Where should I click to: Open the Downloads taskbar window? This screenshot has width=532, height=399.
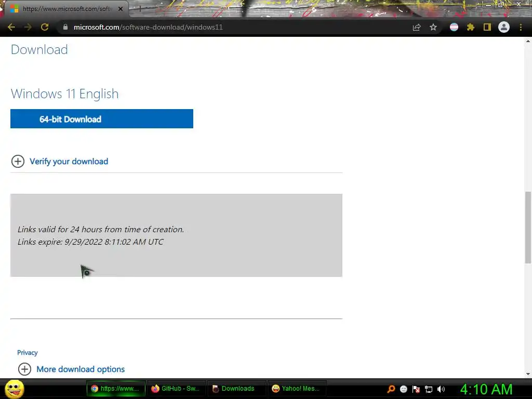(x=236, y=389)
